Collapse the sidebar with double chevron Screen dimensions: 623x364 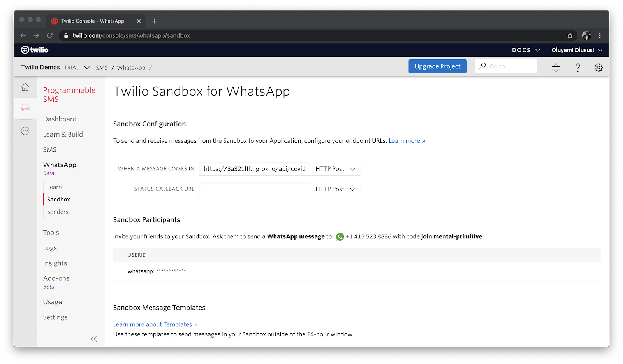tap(93, 339)
